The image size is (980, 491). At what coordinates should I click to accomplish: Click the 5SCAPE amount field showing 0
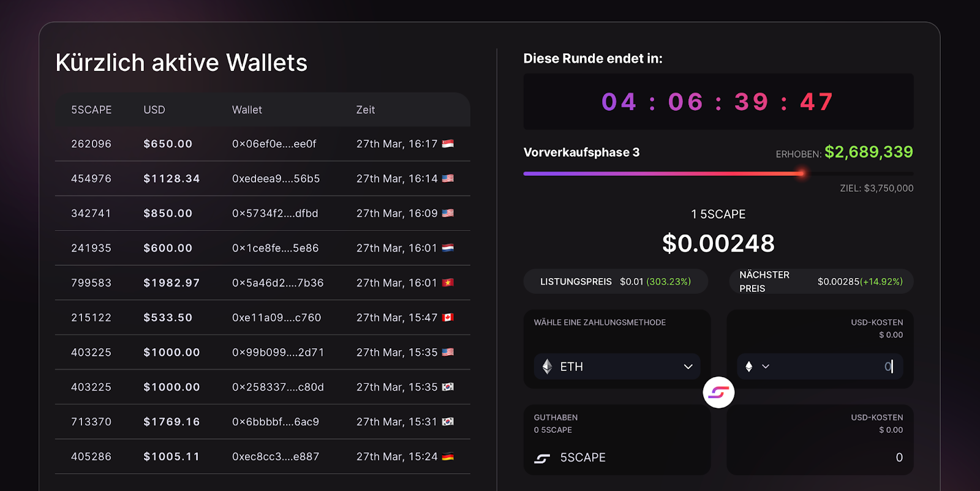tap(820, 458)
